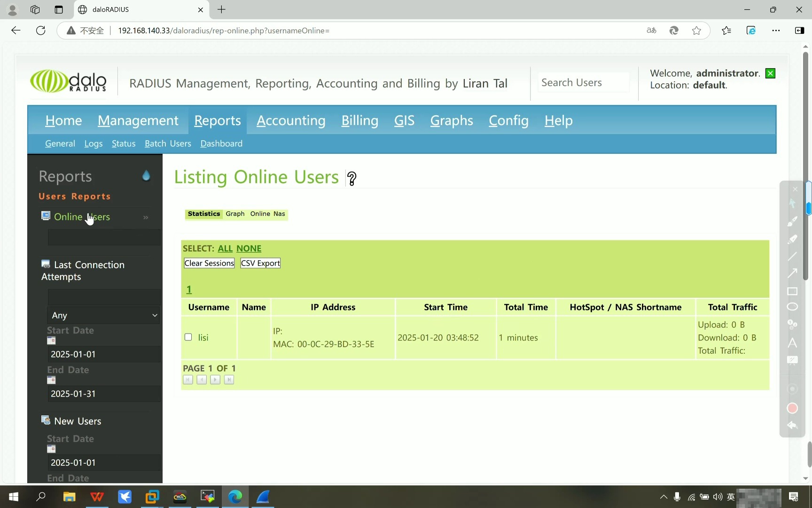Screen dimensions: 812x508
Task: Open Edge settings and more menu
Action: pos(776,31)
